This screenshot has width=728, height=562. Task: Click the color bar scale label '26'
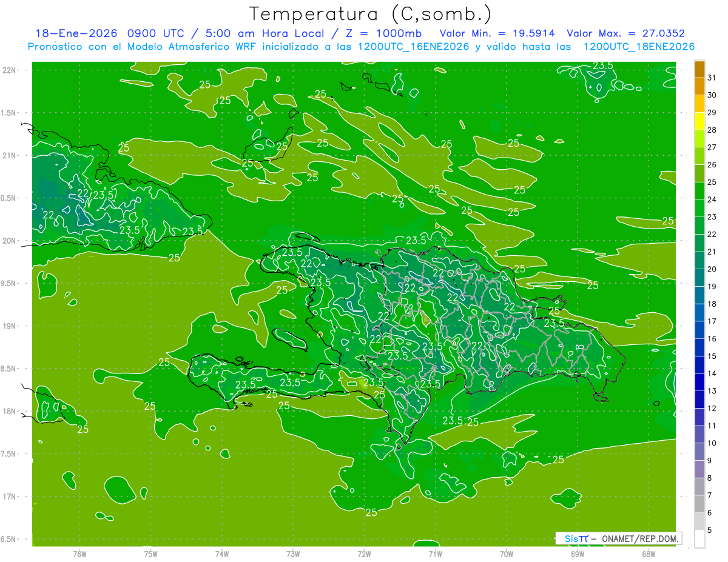(712, 165)
